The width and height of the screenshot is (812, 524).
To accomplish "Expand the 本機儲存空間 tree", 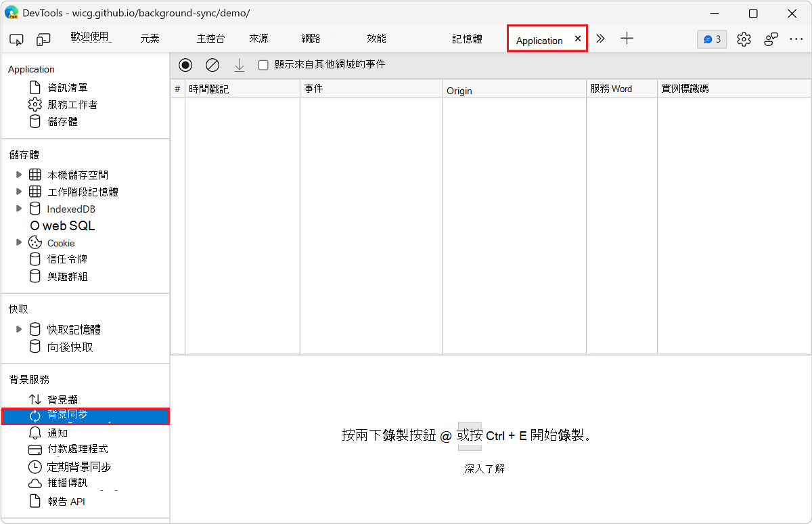I will (19, 174).
